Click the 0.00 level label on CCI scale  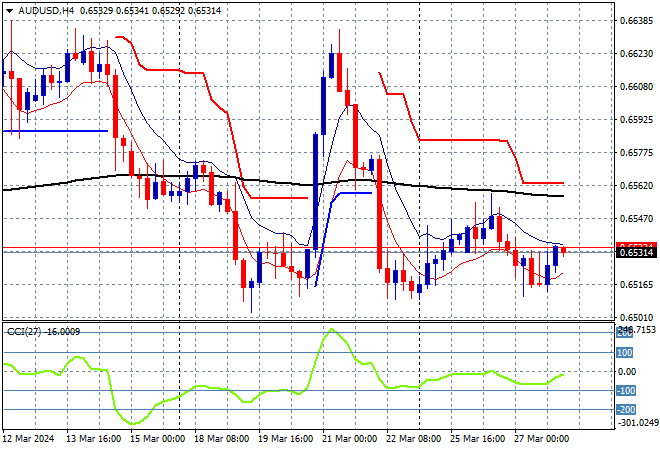point(625,372)
